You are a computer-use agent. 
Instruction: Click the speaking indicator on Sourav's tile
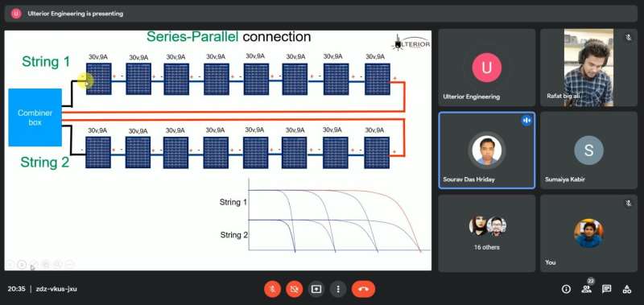(526, 120)
